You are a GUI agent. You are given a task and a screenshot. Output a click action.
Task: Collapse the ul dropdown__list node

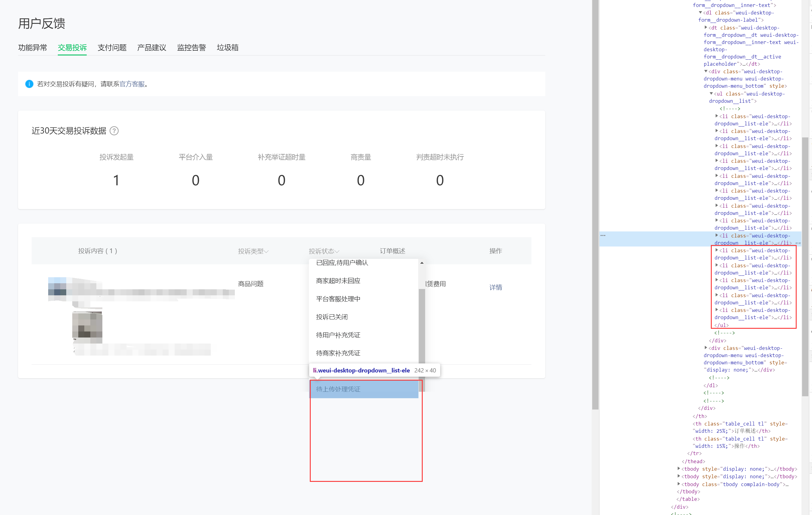click(711, 94)
